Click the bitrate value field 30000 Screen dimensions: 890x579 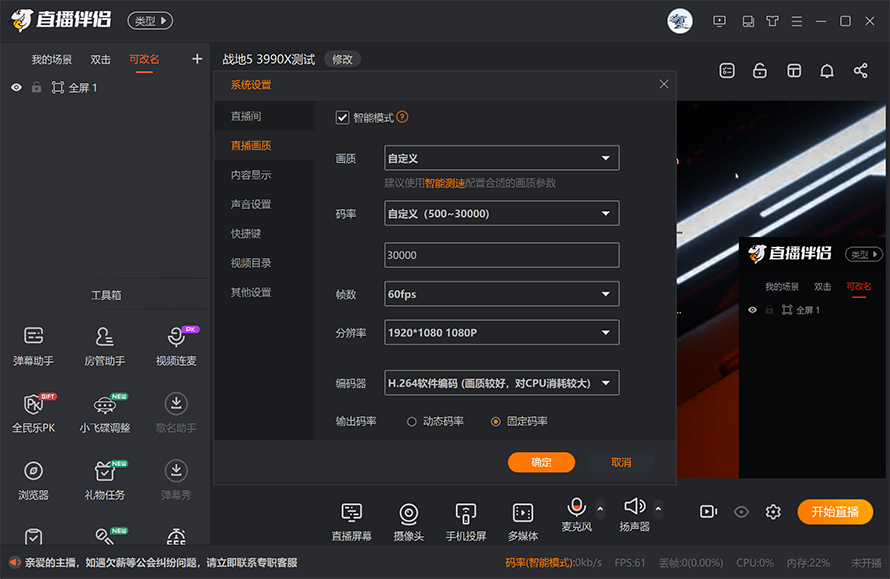pyautogui.click(x=502, y=255)
